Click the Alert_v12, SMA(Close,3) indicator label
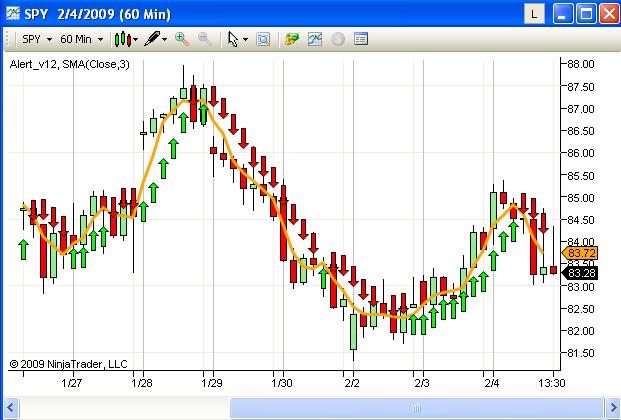Image resolution: width=621 pixels, height=420 pixels. tap(69, 64)
